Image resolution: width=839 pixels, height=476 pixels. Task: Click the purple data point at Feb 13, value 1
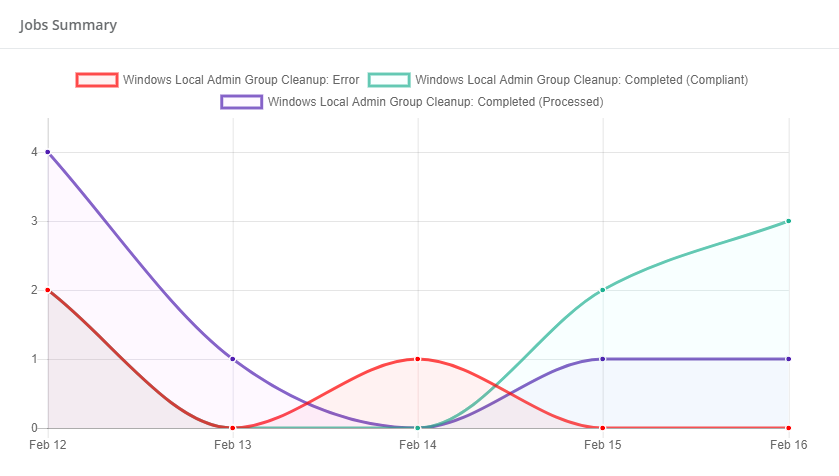pos(233,359)
